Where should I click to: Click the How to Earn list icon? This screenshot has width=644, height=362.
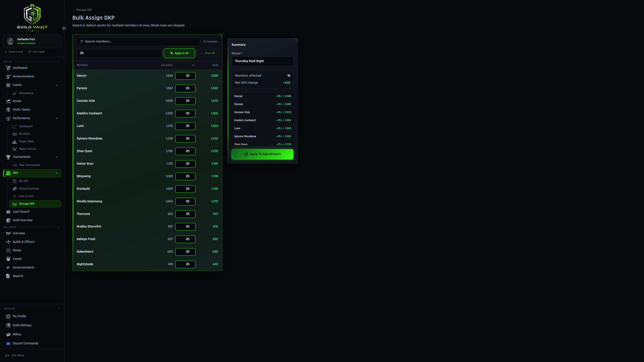15,196
